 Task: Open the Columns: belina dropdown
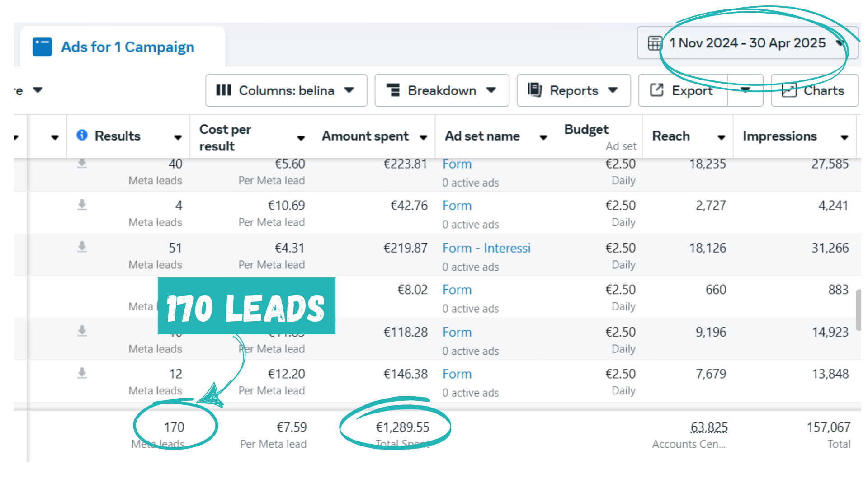[286, 91]
